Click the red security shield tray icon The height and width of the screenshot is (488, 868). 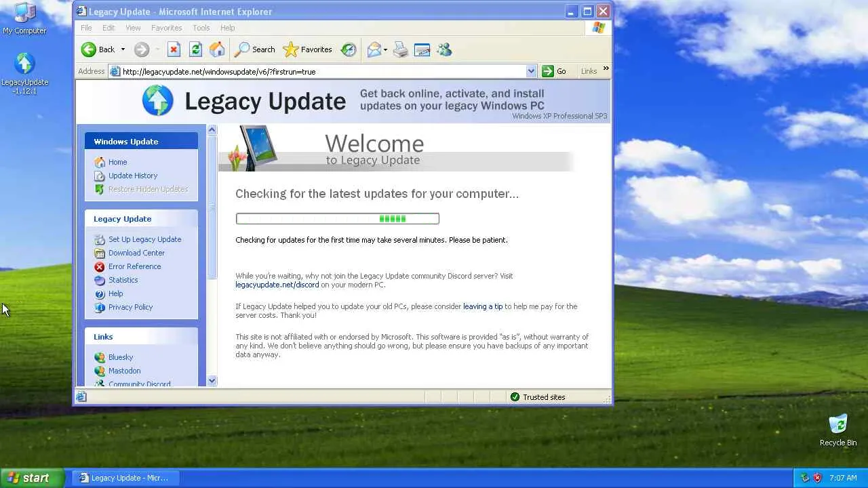click(817, 478)
